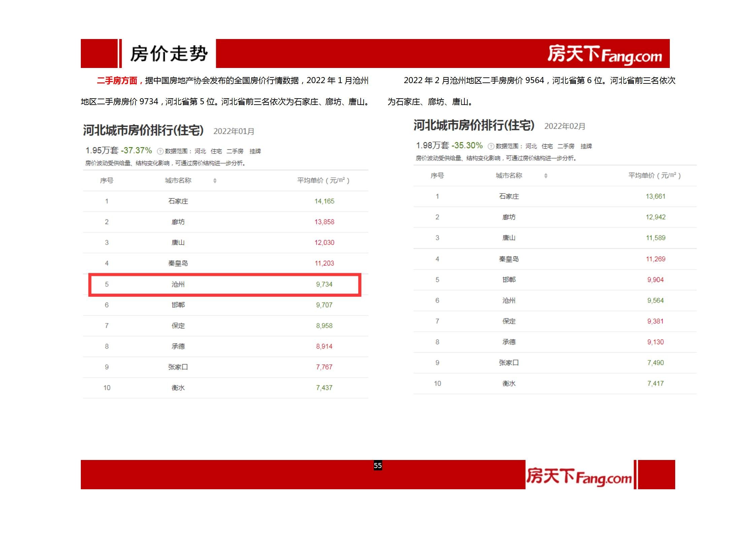This screenshot has height=534, width=756.
Task: Click the footer 房天下 Fang.com logo
Action: point(579,476)
